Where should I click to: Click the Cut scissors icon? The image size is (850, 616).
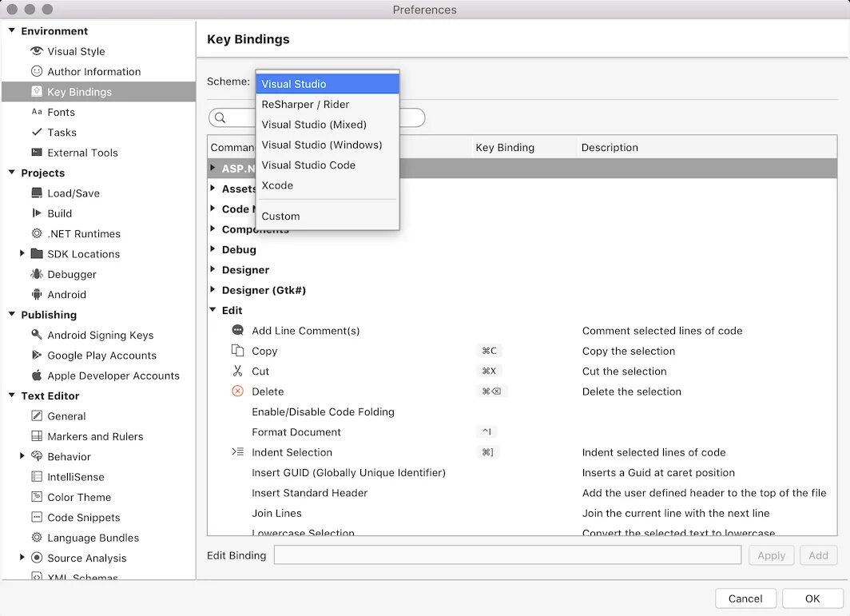[x=237, y=371]
